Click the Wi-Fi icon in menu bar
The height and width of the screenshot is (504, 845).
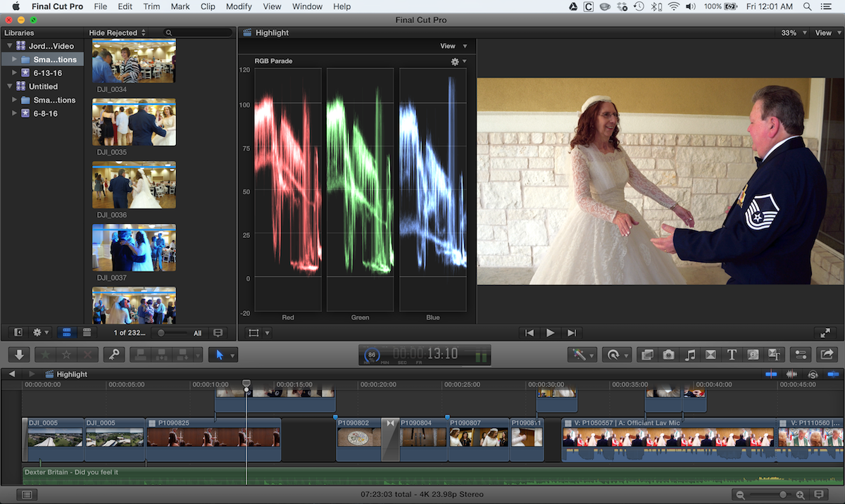[x=674, y=6]
